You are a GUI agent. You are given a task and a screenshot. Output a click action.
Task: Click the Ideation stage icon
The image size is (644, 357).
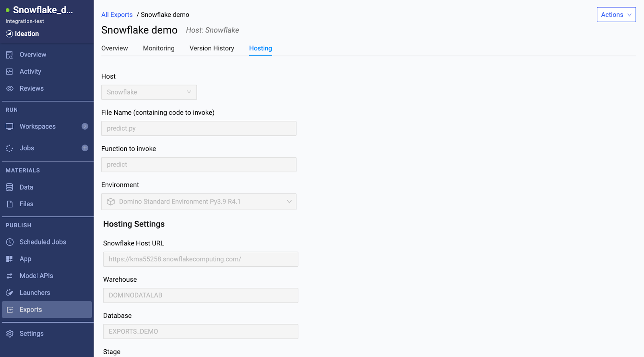point(9,34)
